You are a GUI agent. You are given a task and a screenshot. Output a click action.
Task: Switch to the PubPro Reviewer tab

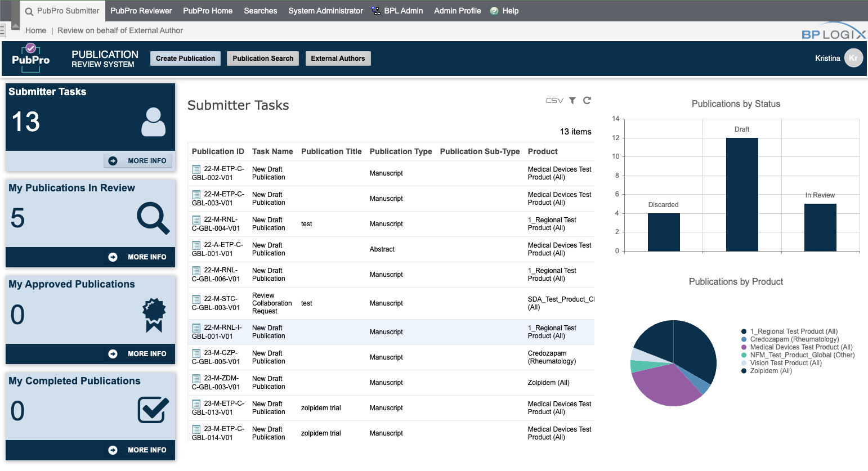pos(141,10)
